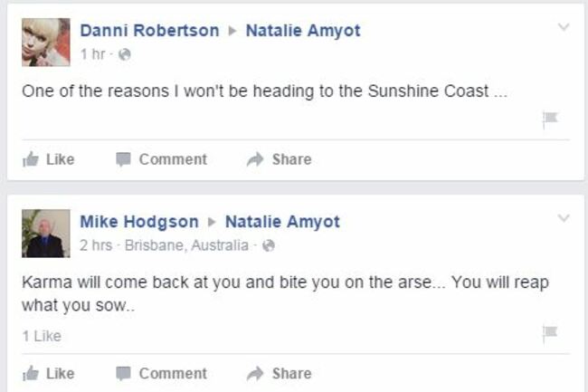Viewport: 588px width, 392px height.
Task: Share Mike Hodgson's Karma post
Action: 279,373
